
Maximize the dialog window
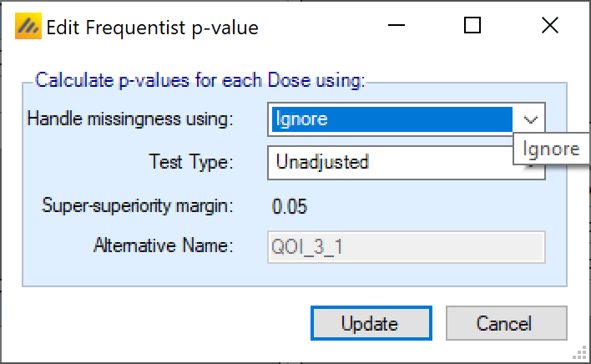pos(472,26)
